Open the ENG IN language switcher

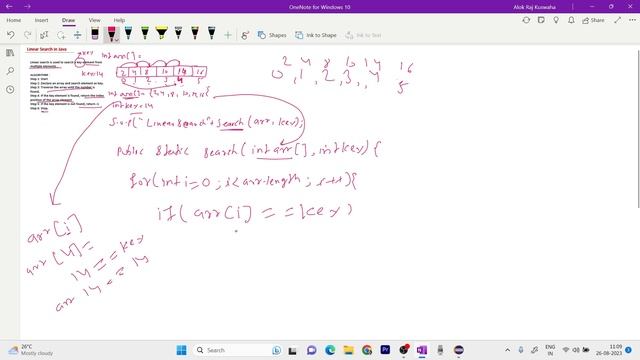coord(550,350)
